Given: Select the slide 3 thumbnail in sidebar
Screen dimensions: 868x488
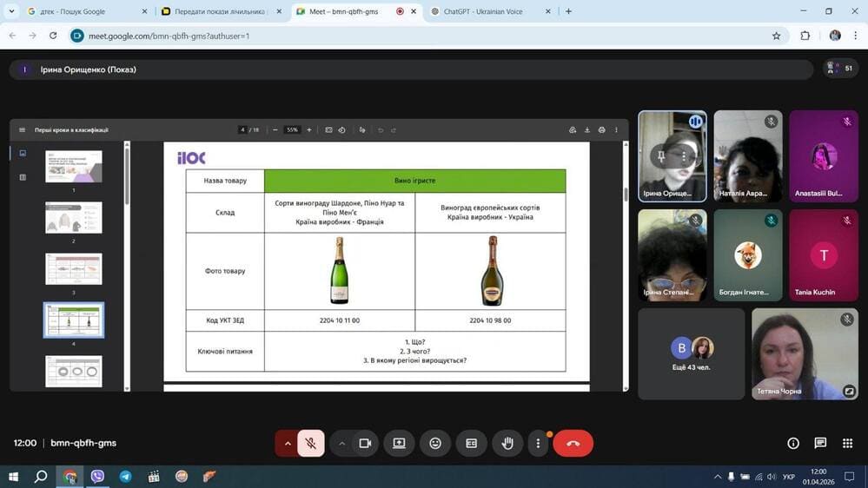Looking at the screenshot, I should (x=74, y=269).
